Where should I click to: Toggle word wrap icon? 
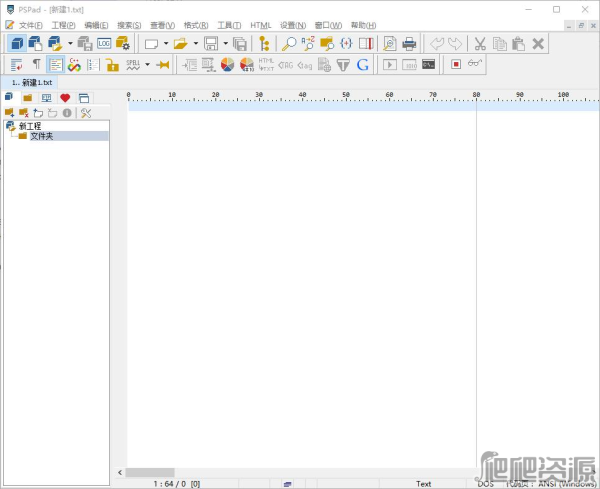tap(16, 65)
